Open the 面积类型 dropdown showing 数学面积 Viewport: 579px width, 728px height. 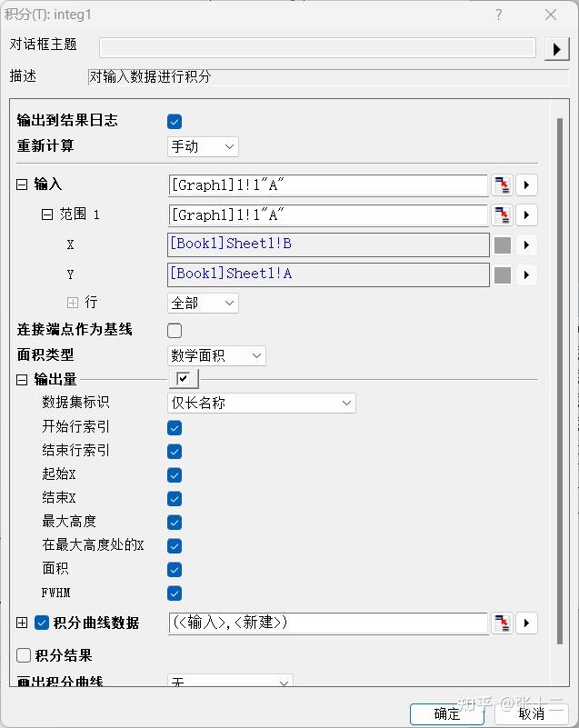[216, 356]
